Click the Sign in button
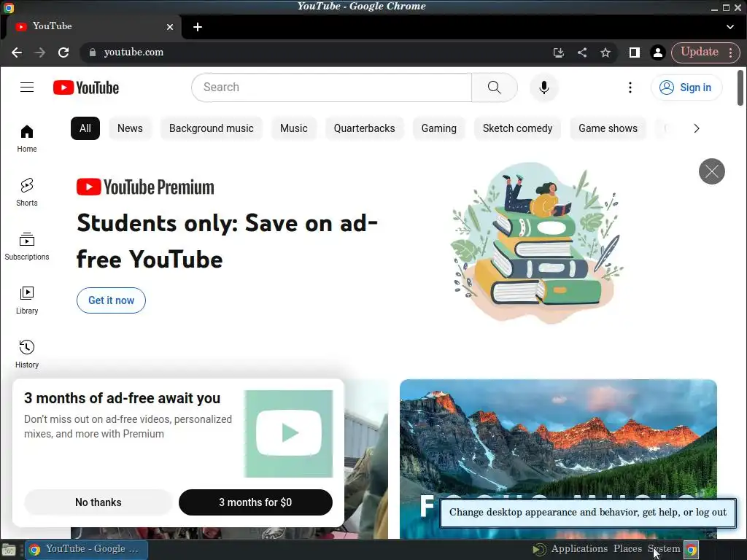The width and height of the screenshot is (747, 560). tap(686, 87)
